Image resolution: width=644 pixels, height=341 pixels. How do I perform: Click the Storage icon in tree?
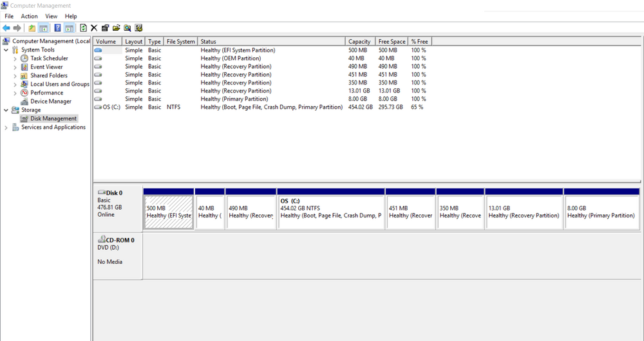15,110
